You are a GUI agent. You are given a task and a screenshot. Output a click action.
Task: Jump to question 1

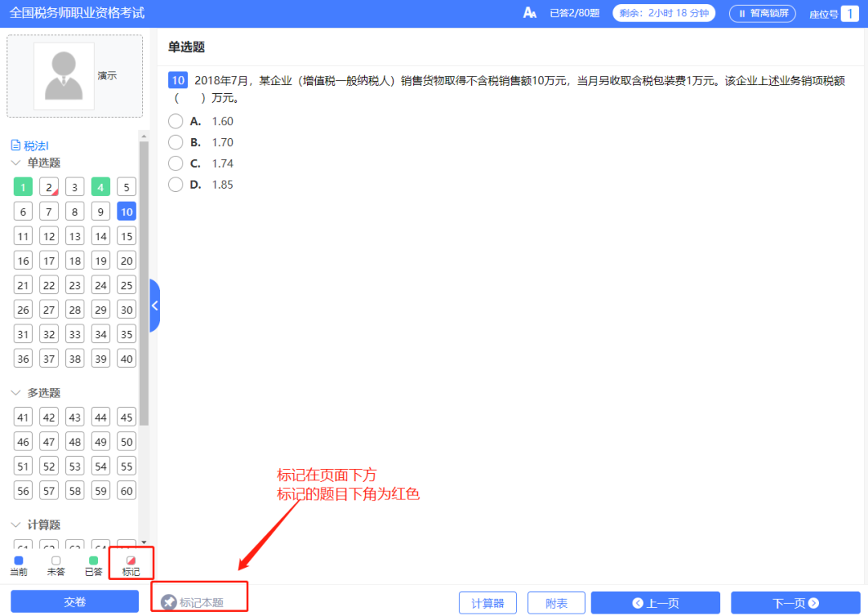coord(23,187)
